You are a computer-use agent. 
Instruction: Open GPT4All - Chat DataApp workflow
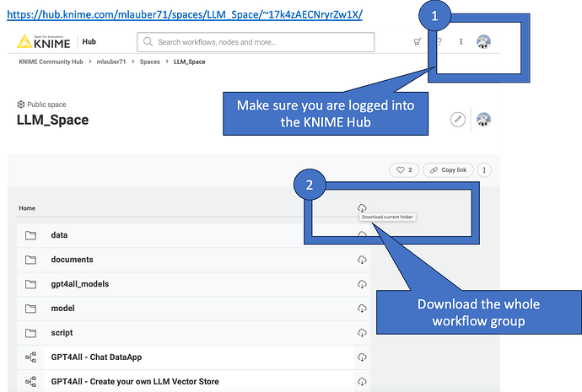click(96, 357)
